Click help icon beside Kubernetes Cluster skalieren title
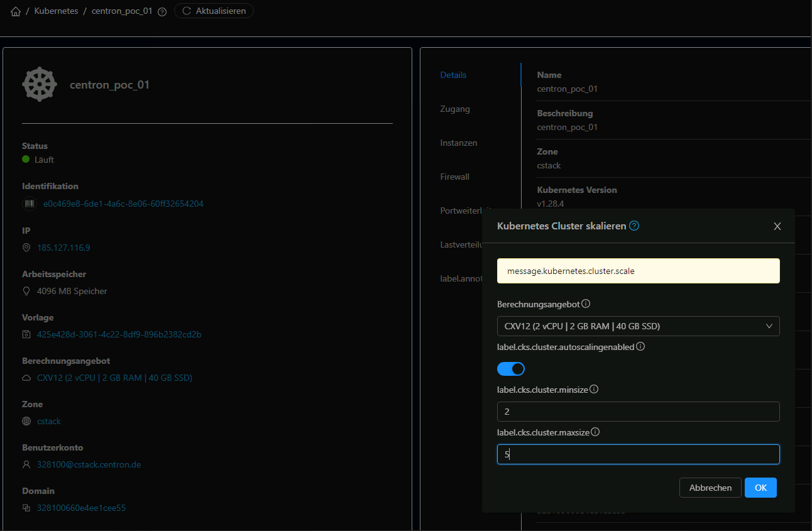 (x=634, y=226)
